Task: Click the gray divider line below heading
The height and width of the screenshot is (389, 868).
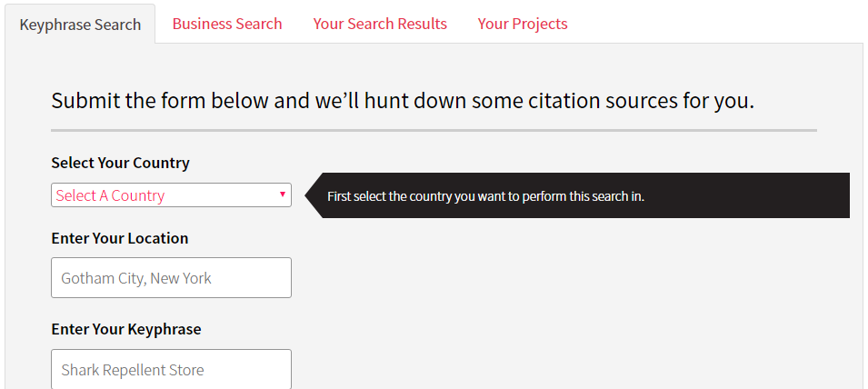Action: pos(434,131)
